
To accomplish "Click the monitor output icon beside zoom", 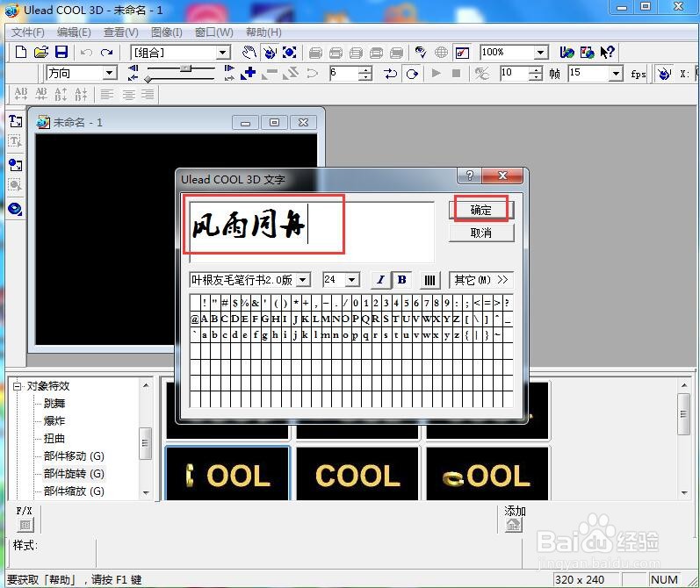I will click(x=462, y=52).
